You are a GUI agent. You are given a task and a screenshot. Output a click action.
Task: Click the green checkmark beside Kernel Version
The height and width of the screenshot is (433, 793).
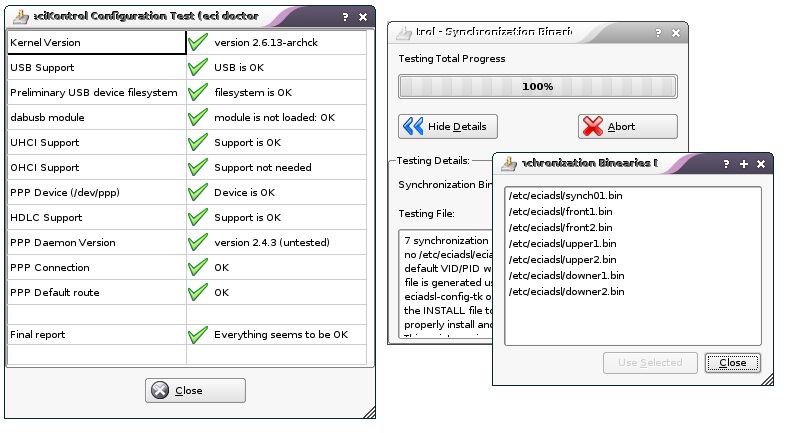click(x=198, y=42)
